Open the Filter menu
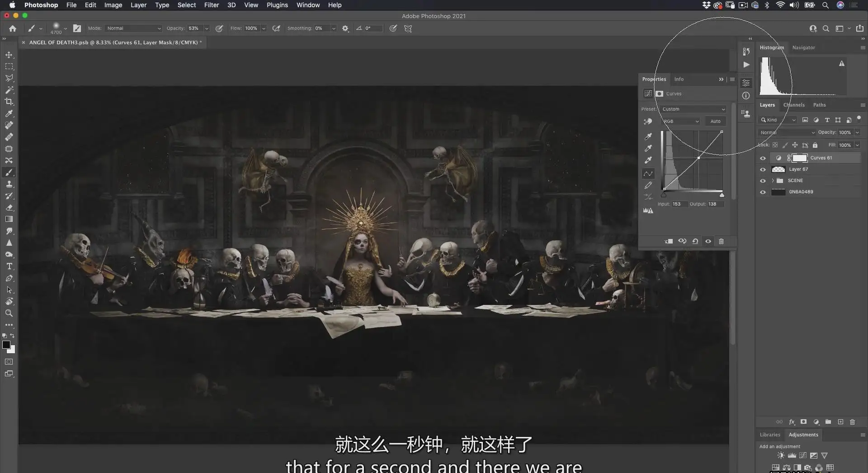The width and height of the screenshot is (868, 473). [211, 5]
